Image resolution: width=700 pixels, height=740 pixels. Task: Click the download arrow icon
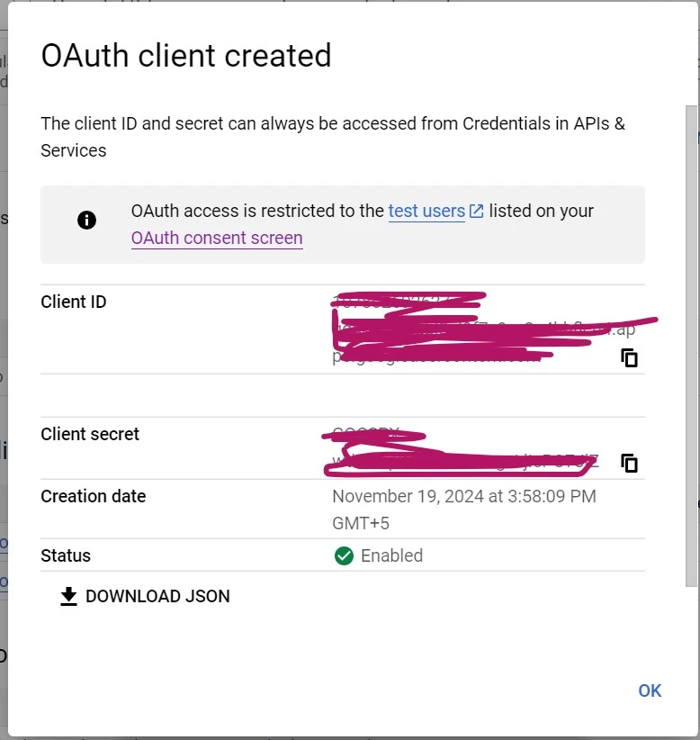[69, 596]
